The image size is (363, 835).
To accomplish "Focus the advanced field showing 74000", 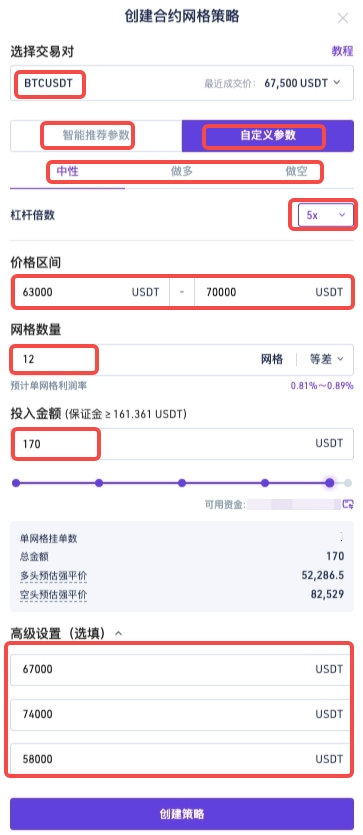I will click(182, 714).
